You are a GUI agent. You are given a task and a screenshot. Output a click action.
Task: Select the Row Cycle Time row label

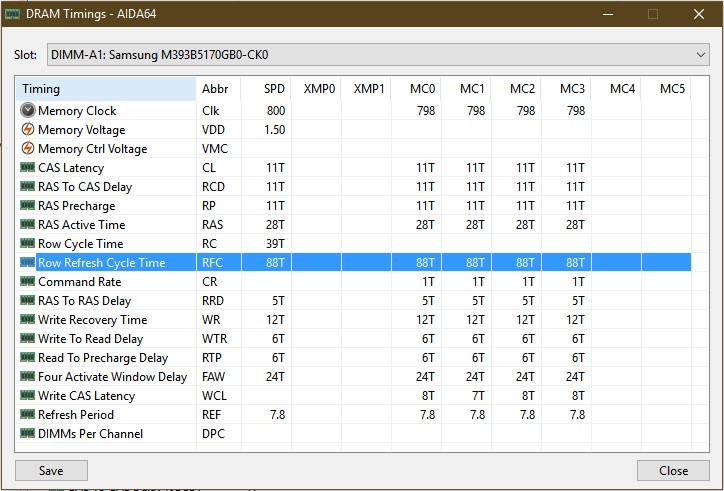[x=81, y=243]
